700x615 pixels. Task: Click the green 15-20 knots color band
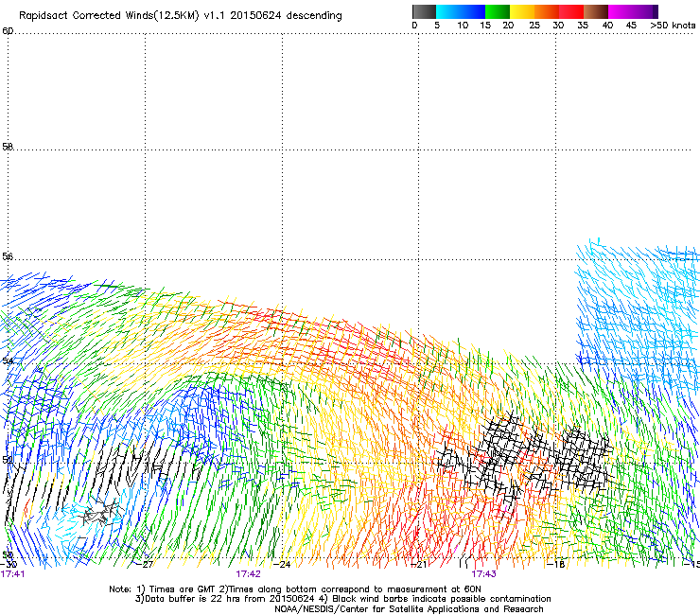coord(498,11)
